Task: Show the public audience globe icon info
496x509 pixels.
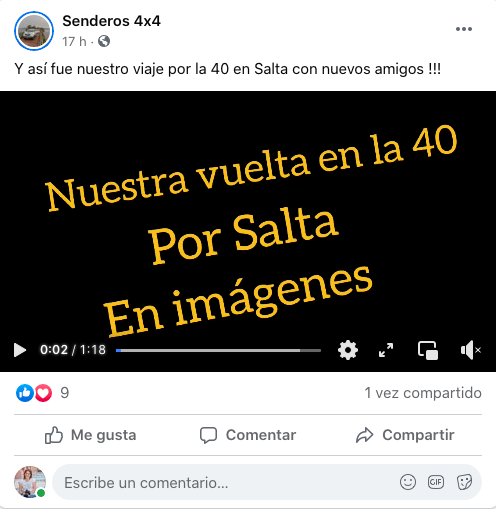Action: [104, 41]
